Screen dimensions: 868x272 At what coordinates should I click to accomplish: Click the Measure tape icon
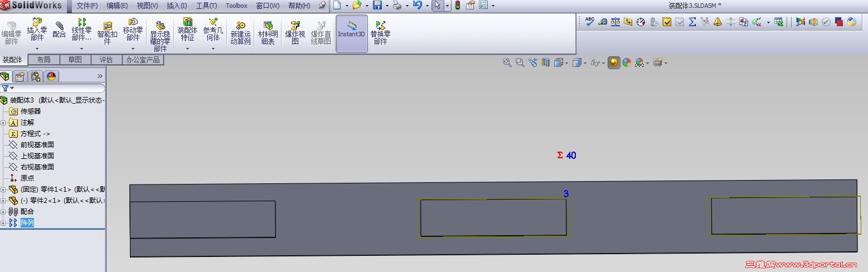tap(603, 22)
